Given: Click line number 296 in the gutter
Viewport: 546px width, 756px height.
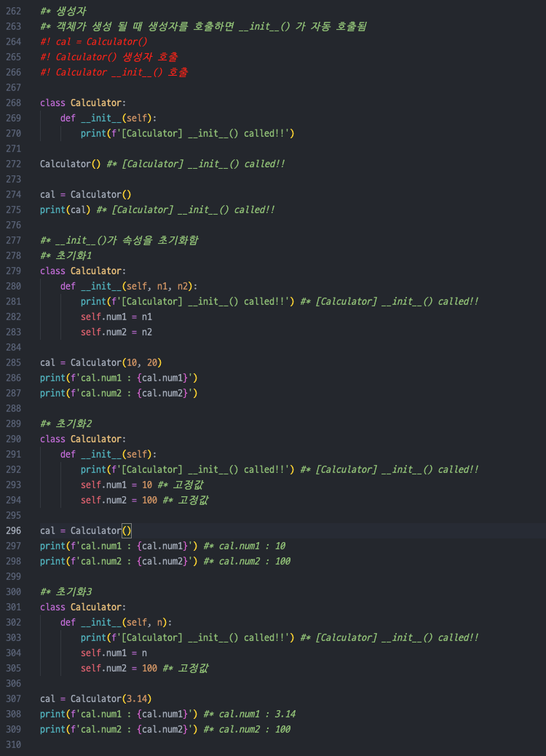Looking at the screenshot, I should coord(14,531).
